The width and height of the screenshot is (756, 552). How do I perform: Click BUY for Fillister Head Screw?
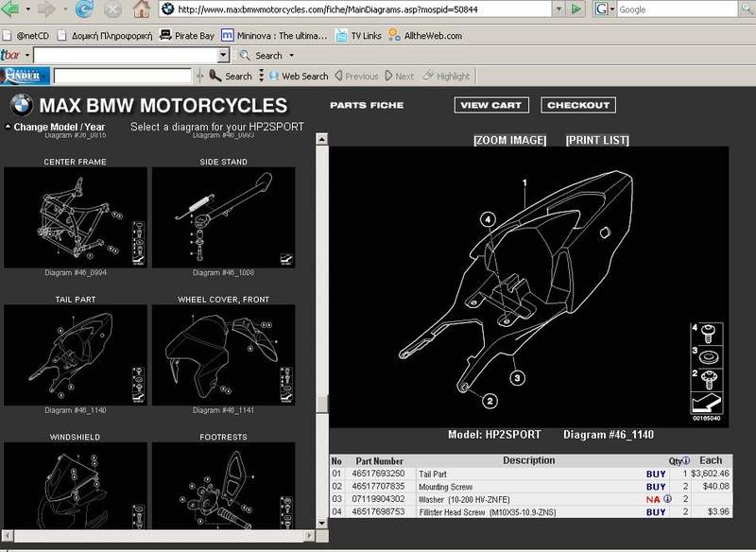point(656,512)
